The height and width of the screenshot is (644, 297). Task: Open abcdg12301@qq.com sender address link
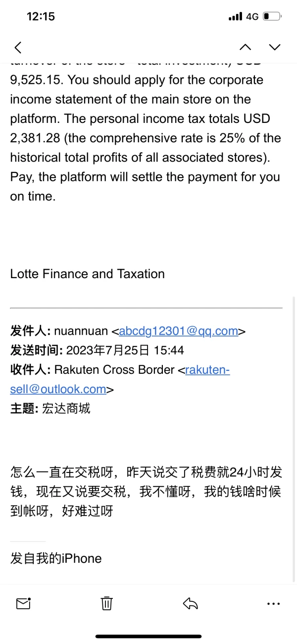[x=179, y=331]
